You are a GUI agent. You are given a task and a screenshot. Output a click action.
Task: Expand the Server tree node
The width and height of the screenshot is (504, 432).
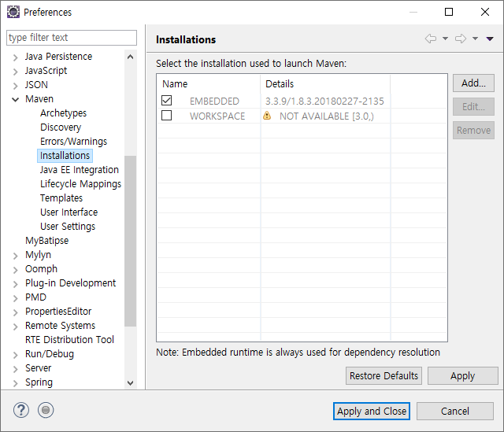pos(15,369)
